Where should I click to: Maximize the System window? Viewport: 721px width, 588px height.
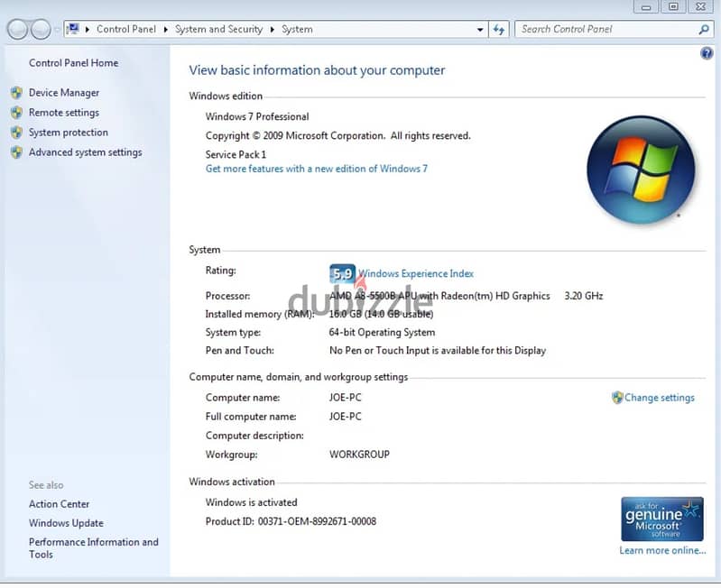click(x=673, y=7)
